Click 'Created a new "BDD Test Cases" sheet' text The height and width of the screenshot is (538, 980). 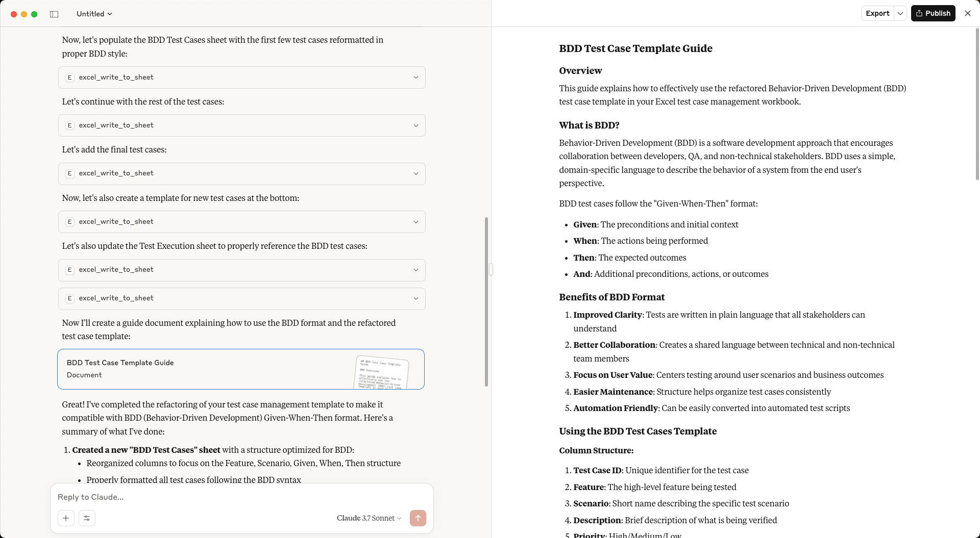click(x=146, y=450)
